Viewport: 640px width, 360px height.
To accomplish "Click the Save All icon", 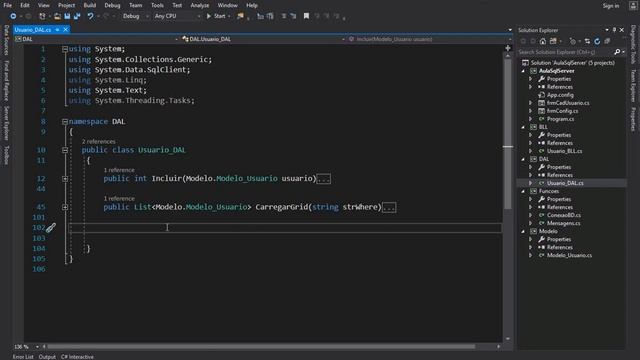I will [77, 16].
